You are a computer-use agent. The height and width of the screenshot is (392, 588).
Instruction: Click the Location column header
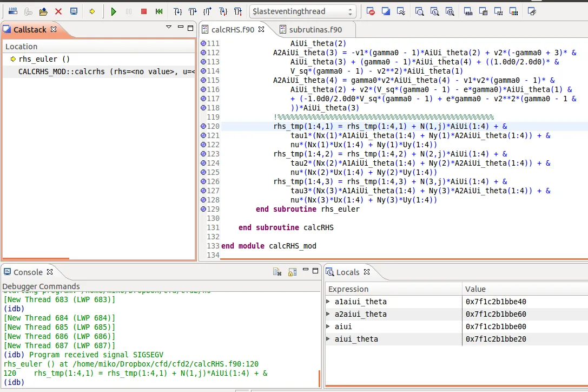(x=99, y=47)
